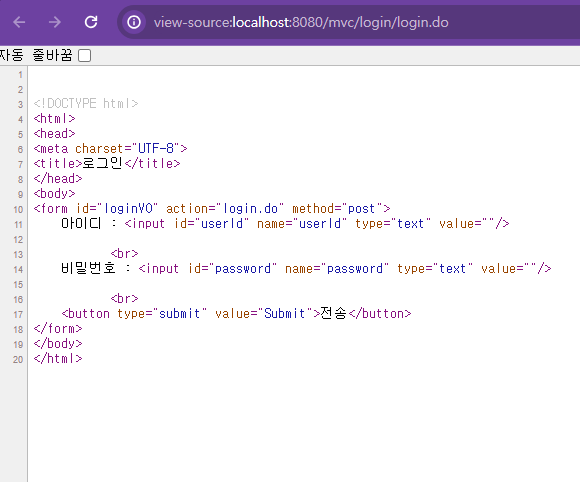Click the 비밀번호 label text

88,268
